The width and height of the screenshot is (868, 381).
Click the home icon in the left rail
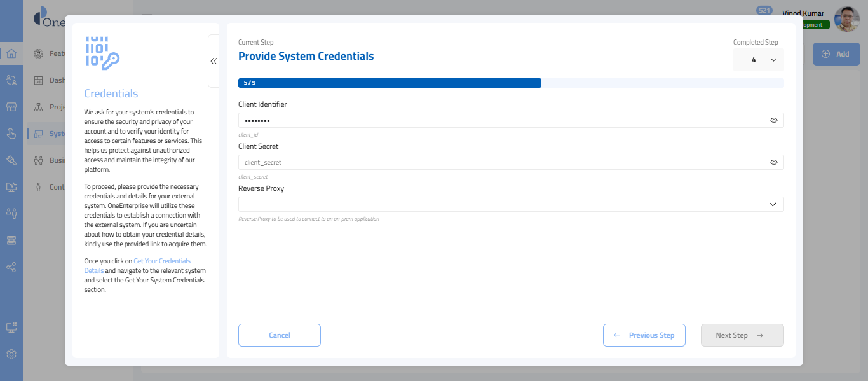coord(11,53)
